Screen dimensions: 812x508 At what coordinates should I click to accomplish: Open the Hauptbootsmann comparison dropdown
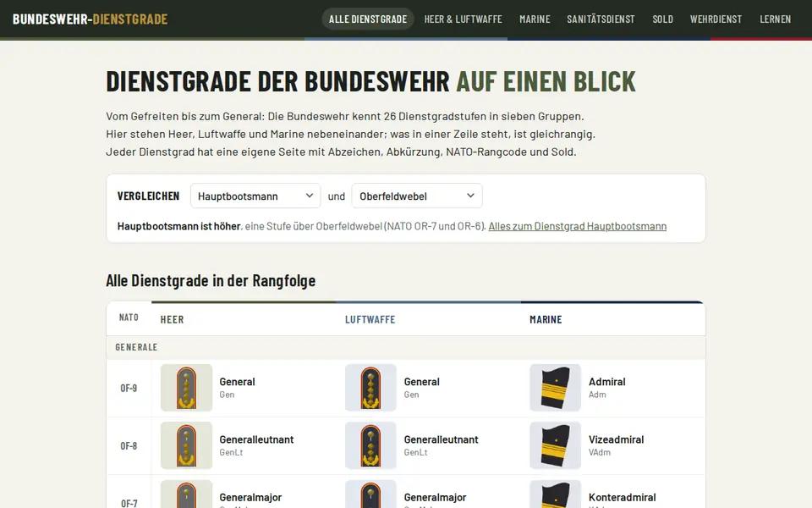[x=255, y=196]
